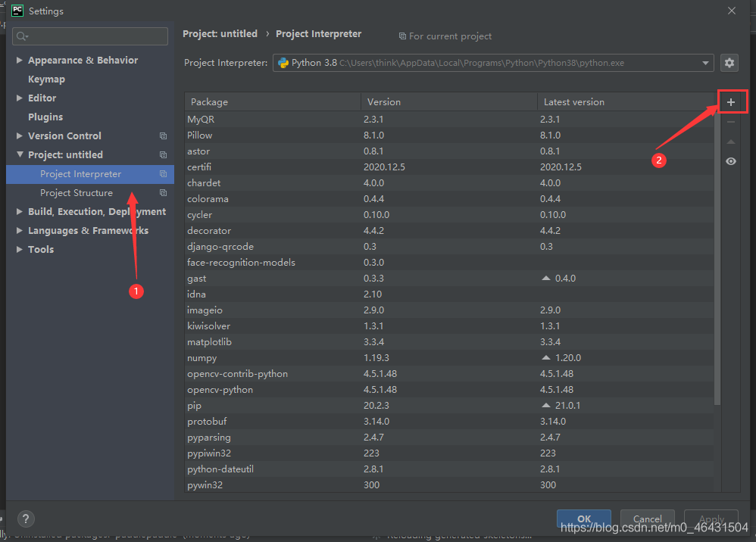Screen dimensions: 756x542
Task: Click the interpreter settings gear icon
Action: tap(729, 63)
